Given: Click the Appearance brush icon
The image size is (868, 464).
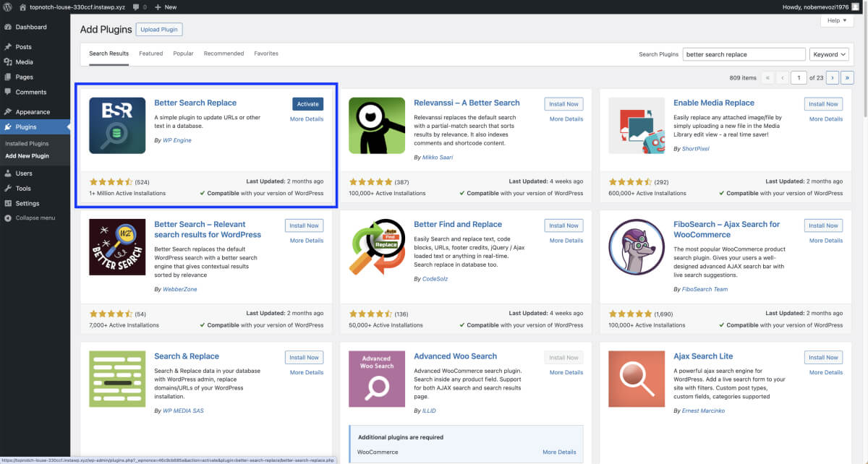Looking at the screenshot, I should pyautogui.click(x=7, y=112).
